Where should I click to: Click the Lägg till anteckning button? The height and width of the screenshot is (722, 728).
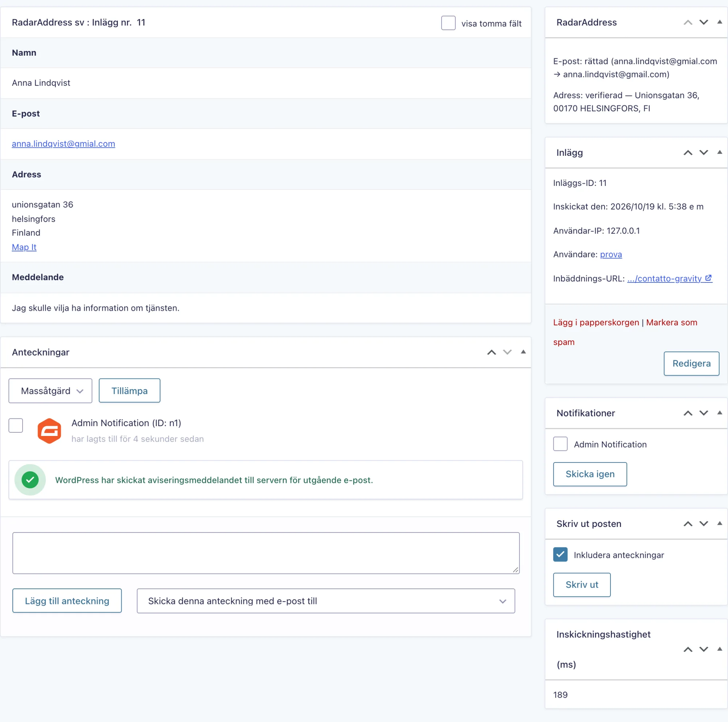(x=67, y=601)
